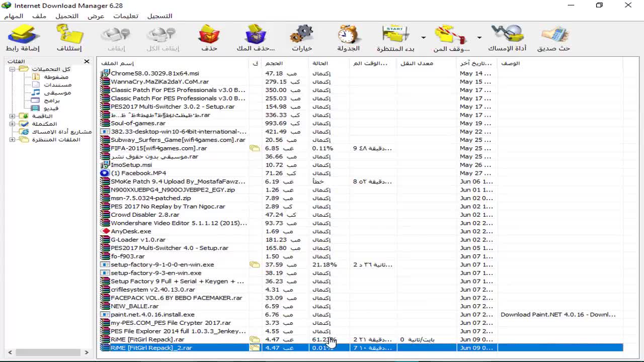The width and height of the screenshot is (644, 362).
Task: Click left arrow of categories panel scrollbar
Action: point(10,352)
